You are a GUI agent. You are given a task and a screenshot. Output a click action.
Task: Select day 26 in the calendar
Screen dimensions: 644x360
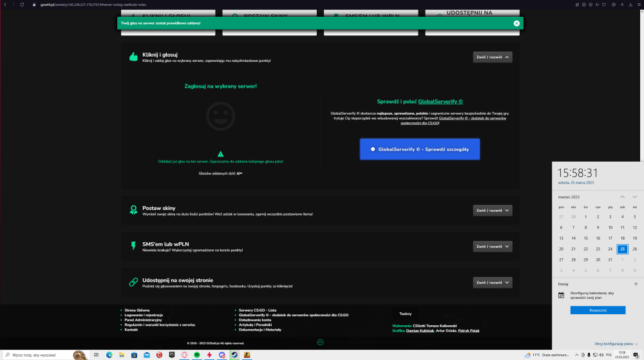[634, 249]
